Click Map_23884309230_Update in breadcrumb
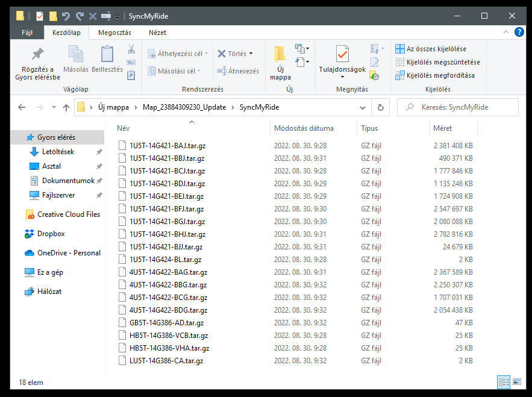This screenshot has width=532, height=397. click(x=184, y=107)
